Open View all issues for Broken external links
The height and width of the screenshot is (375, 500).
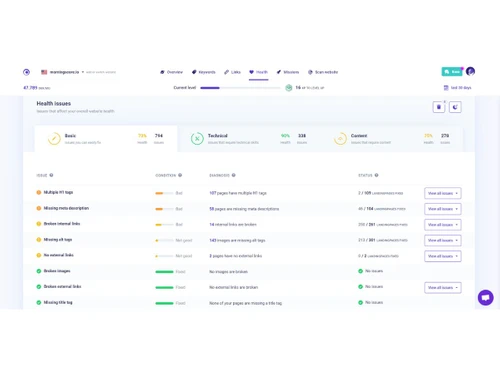pos(443,287)
